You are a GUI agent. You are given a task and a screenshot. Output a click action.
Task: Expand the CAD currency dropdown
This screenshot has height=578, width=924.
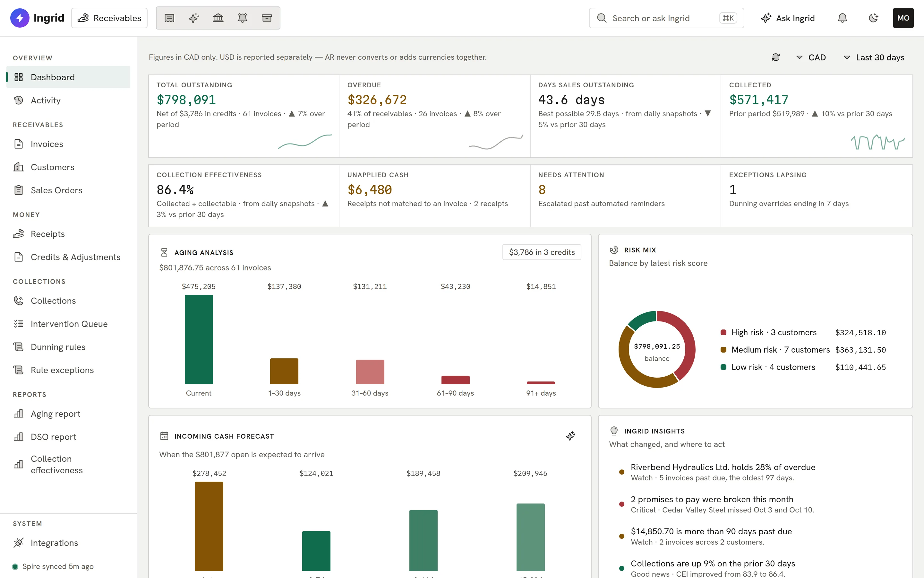click(x=811, y=57)
